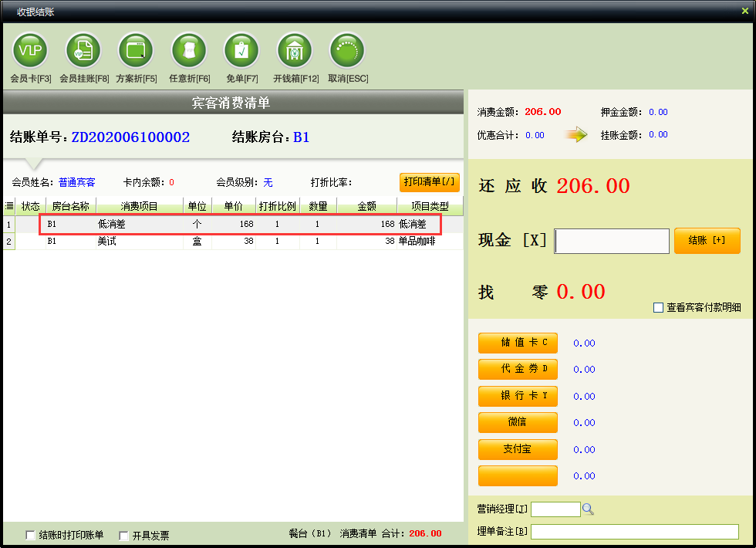This screenshot has height=548, width=756.
Task: Click the 会员卡[F3] VIP icon
Action: [x=30, y=51]
